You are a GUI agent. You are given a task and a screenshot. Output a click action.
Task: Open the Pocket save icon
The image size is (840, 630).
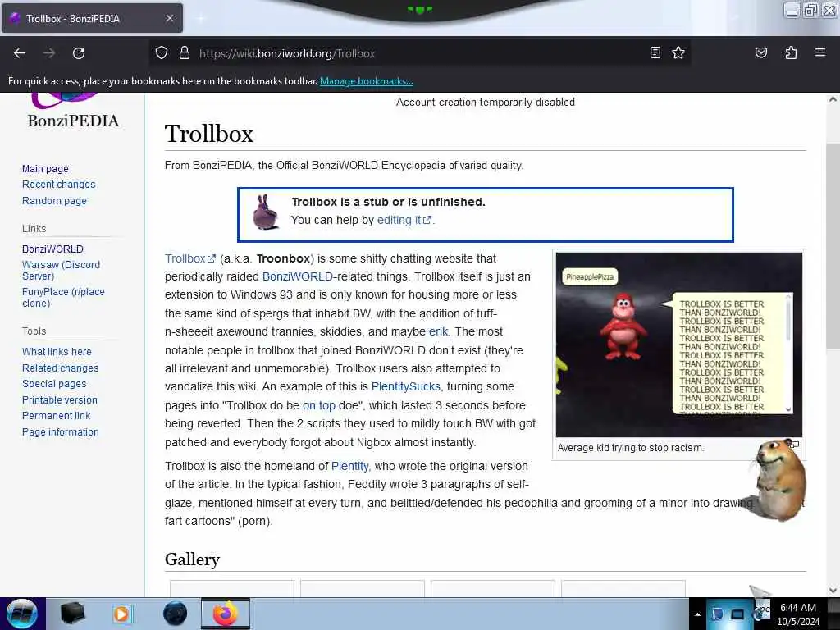coord(760,52)
